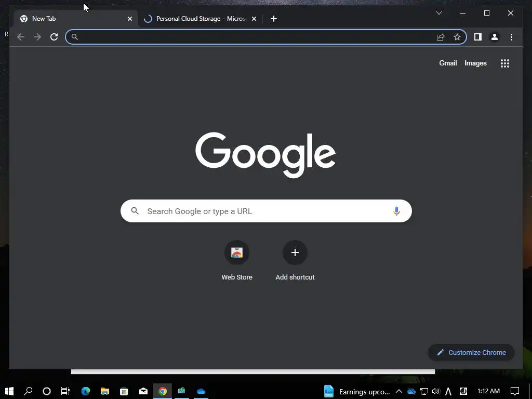Image resolution: width=532 pixels, height=399 pixels.
Task: Click the browser back arrow
Action: tap(21, 37)
